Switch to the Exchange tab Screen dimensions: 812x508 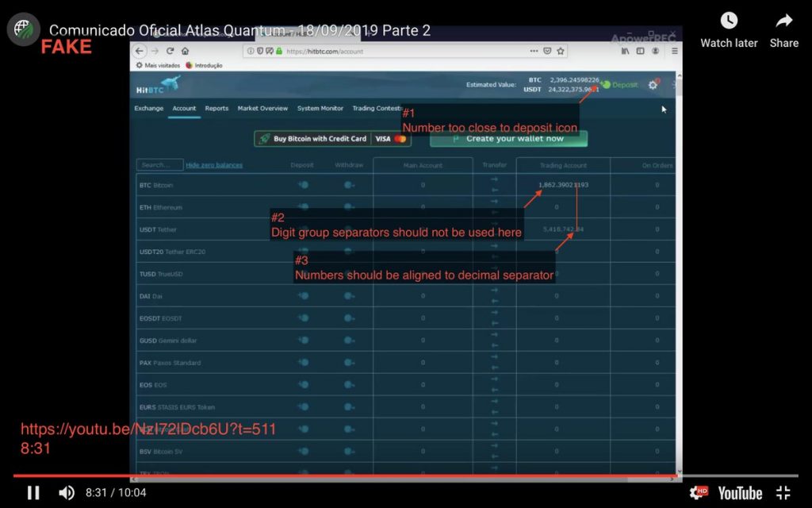148,108
